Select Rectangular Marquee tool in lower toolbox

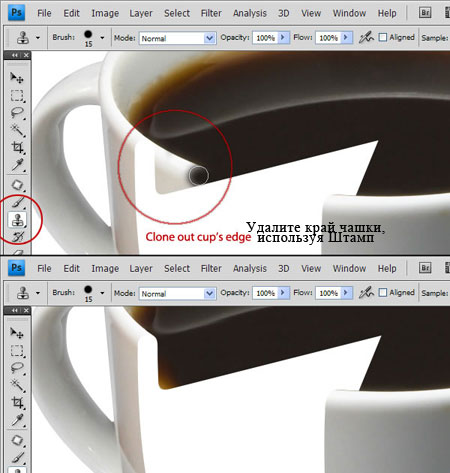(x=17, y=350)
